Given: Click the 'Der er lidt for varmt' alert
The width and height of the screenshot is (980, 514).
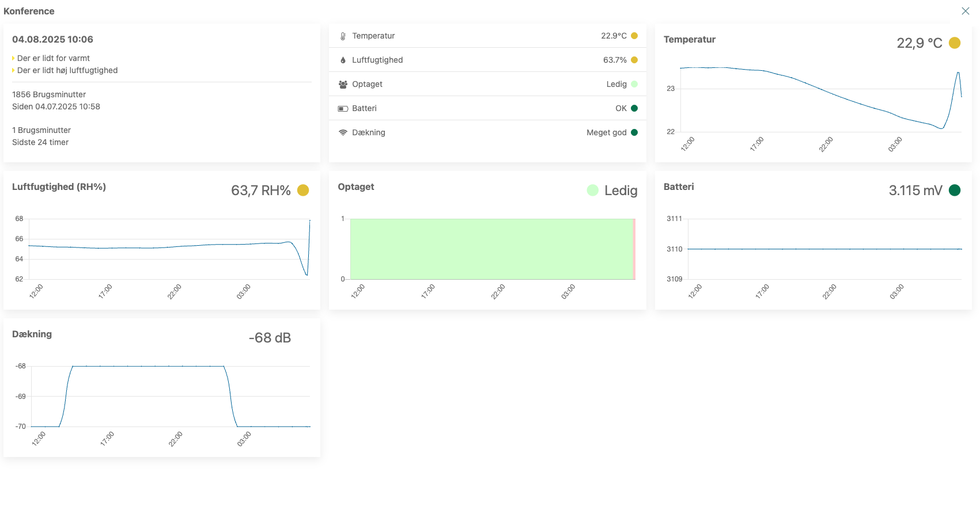Looking at the screenshot, I should tap(53, 58).
